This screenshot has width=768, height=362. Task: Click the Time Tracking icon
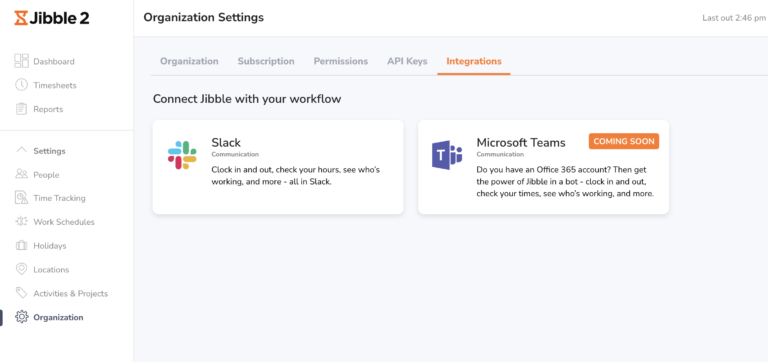(22, 198)
